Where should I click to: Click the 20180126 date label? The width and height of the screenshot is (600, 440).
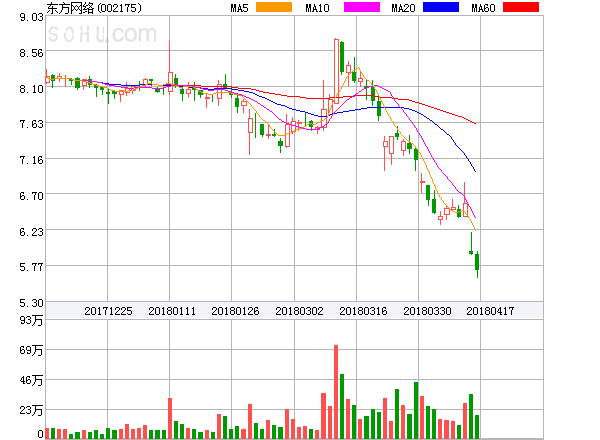(235, 311)
